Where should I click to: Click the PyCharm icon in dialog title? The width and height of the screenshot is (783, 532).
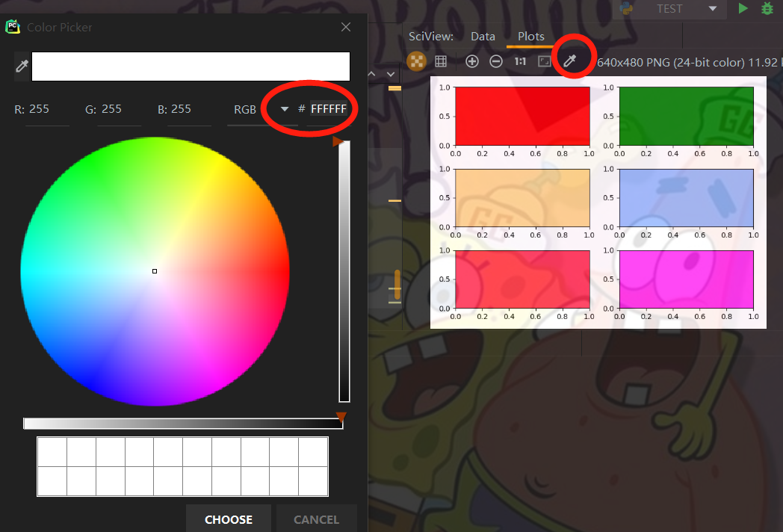13,27
